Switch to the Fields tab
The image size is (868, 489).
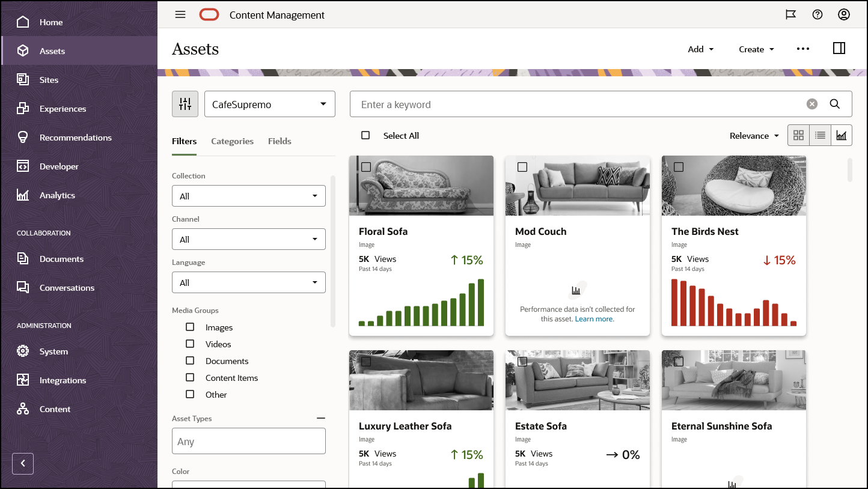point(280,141)
